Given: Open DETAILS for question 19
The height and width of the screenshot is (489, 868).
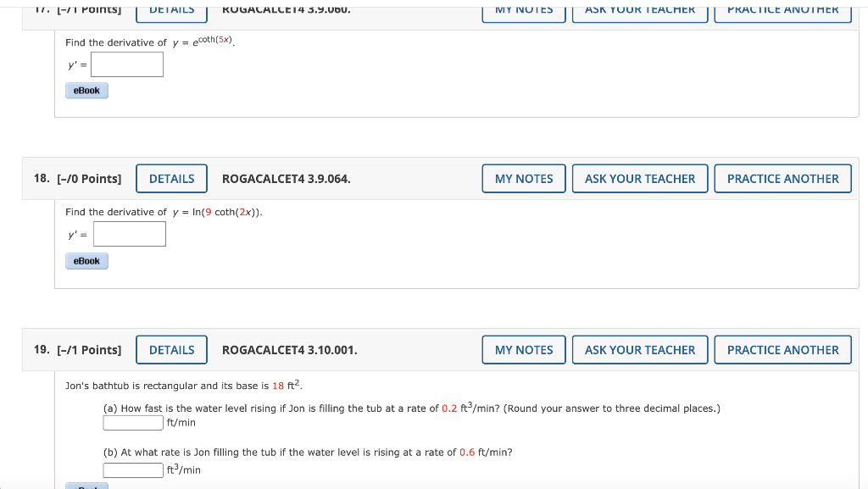Looking at the screenshot, I should coord(171,350).
